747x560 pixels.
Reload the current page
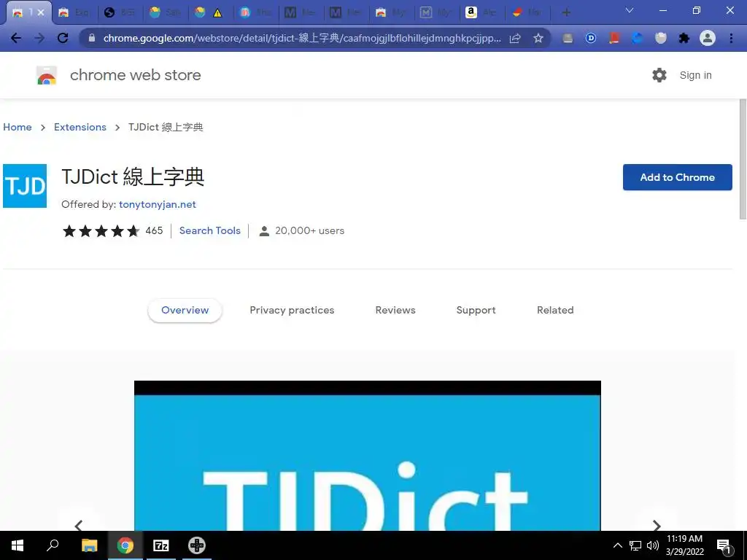click(x=63, y=38)
